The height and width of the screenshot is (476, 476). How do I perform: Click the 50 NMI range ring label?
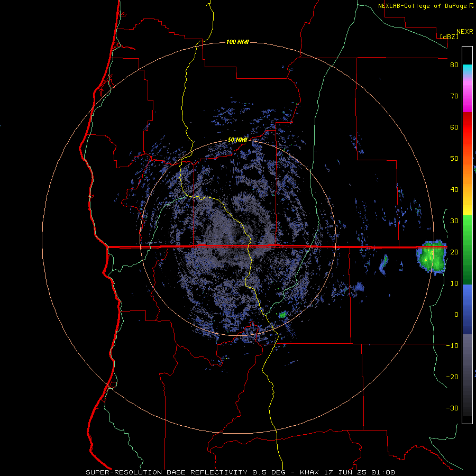pos(237,140)
